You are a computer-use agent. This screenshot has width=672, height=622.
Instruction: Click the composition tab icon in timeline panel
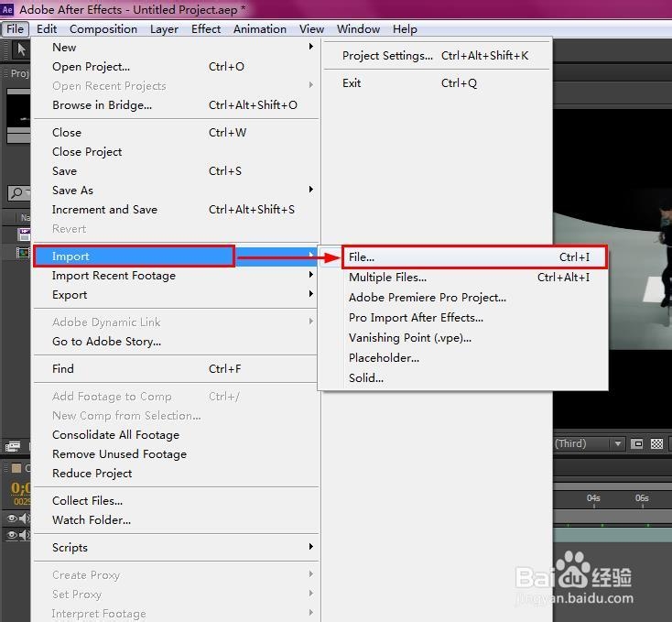point(16,468)
